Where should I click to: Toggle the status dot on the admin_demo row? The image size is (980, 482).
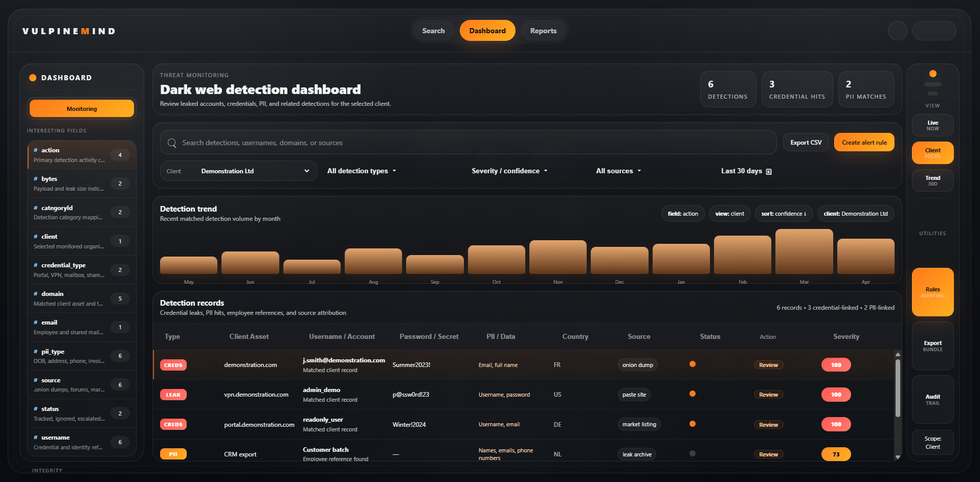coord(693,394)
